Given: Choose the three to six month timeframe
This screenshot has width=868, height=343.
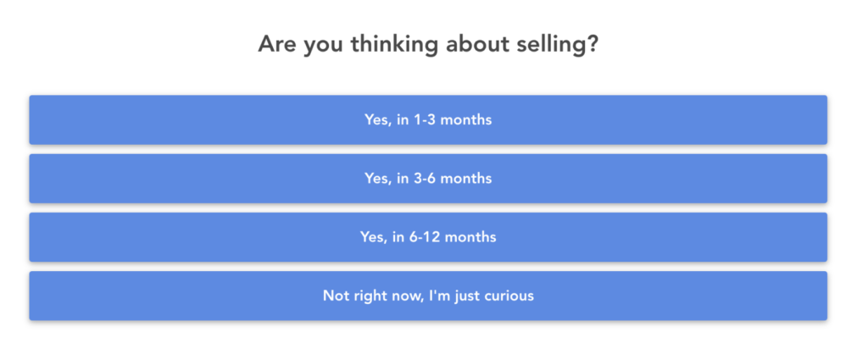Looking at the screenshot, I should click(x=428, y=179).
